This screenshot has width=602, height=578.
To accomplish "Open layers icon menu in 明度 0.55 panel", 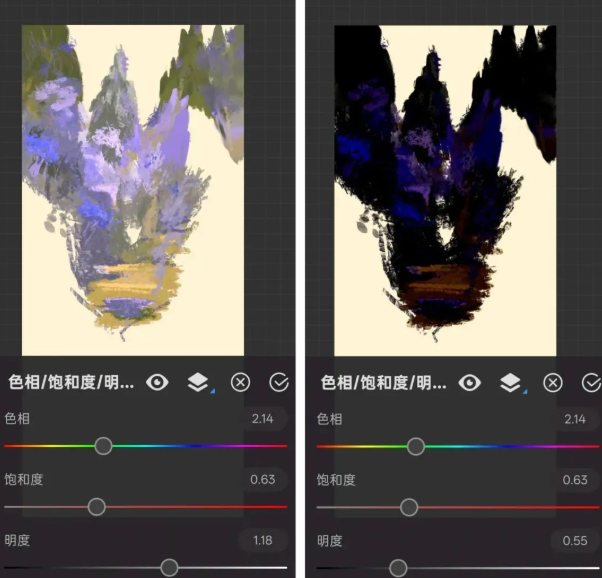I will coord(511,382).
